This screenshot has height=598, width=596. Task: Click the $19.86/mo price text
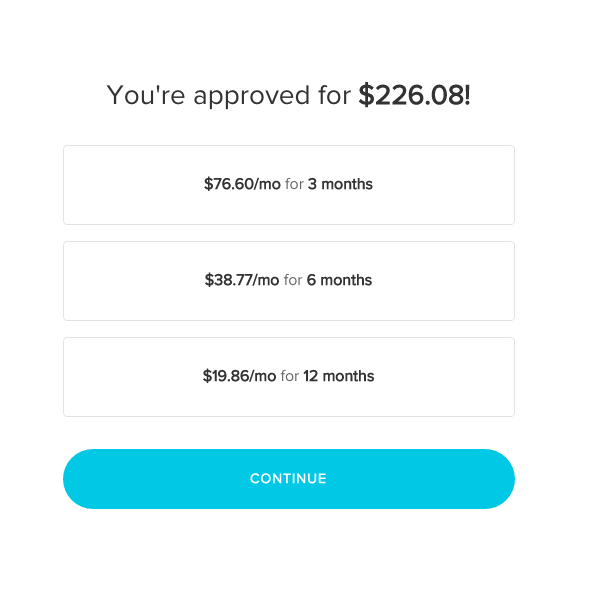239,376
